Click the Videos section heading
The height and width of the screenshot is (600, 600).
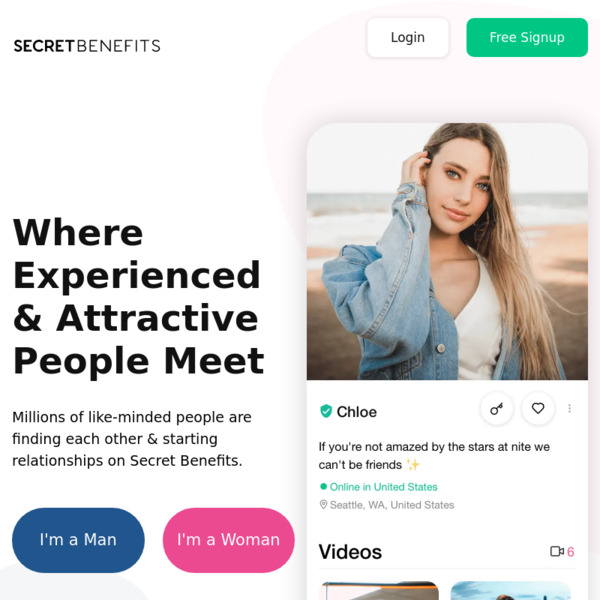(350, 552)
